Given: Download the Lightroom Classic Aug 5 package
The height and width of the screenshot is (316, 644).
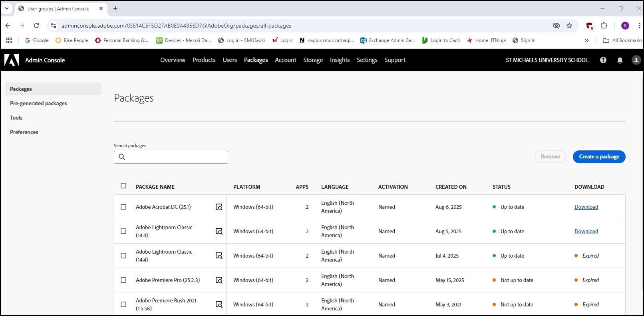Looking at the screenshot, I should click(x=586, y=231).
